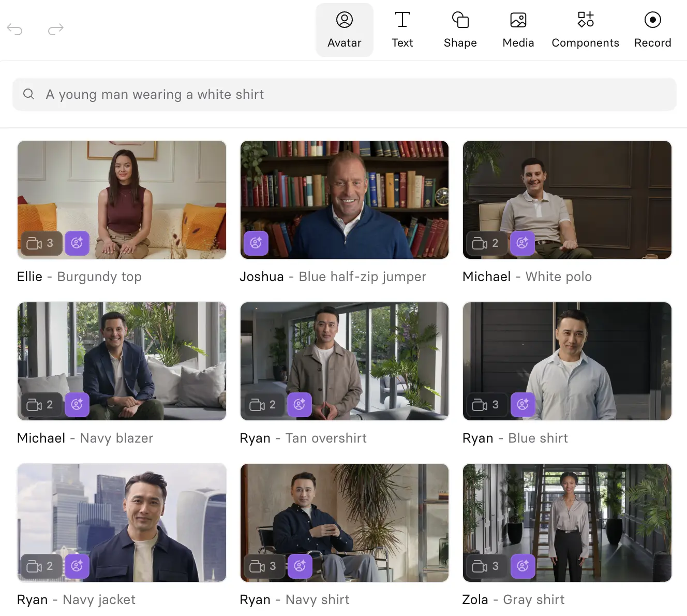
Task: Select Joshua Blue half-zip jumper thumbnail
Action: [x=345, y=200]
